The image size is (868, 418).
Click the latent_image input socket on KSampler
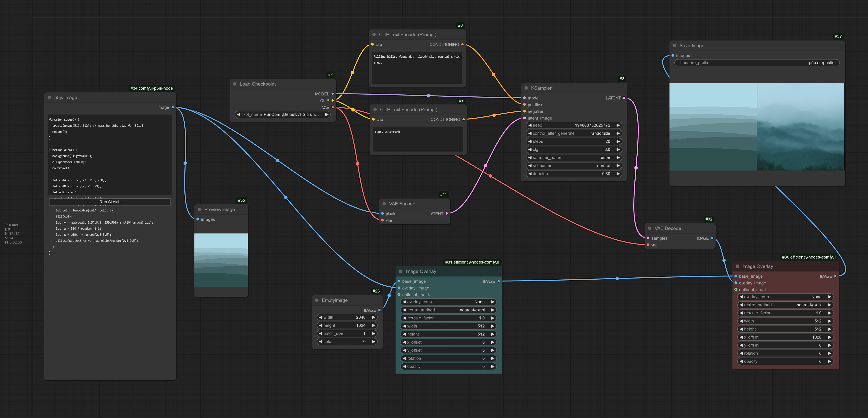click(x=524, y=118)
